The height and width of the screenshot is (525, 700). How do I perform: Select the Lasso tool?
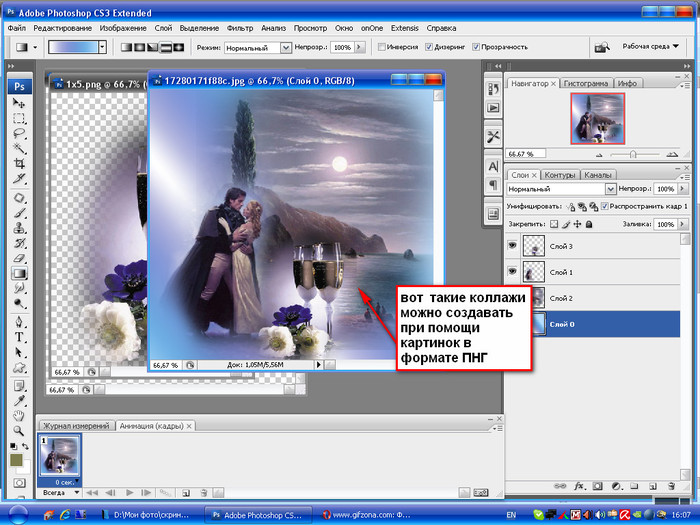pos(19,133)
